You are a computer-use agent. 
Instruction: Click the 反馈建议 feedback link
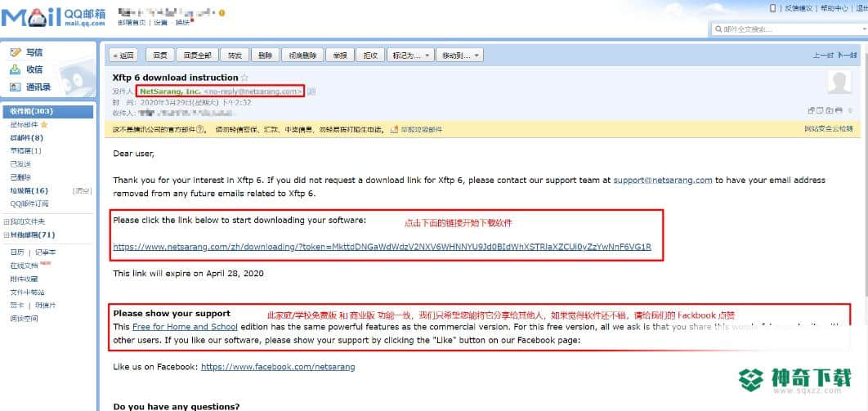(799, 7)
